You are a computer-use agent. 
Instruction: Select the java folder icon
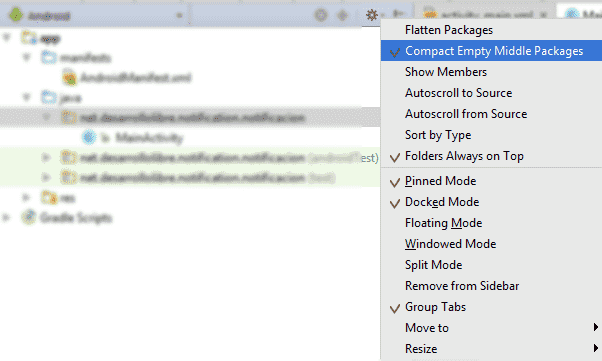coord(49,98)
